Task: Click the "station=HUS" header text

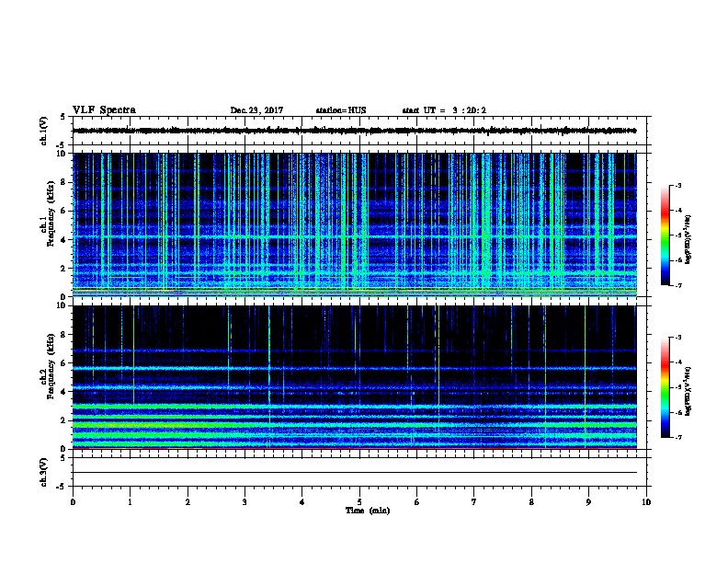Action: click(341, 110)
